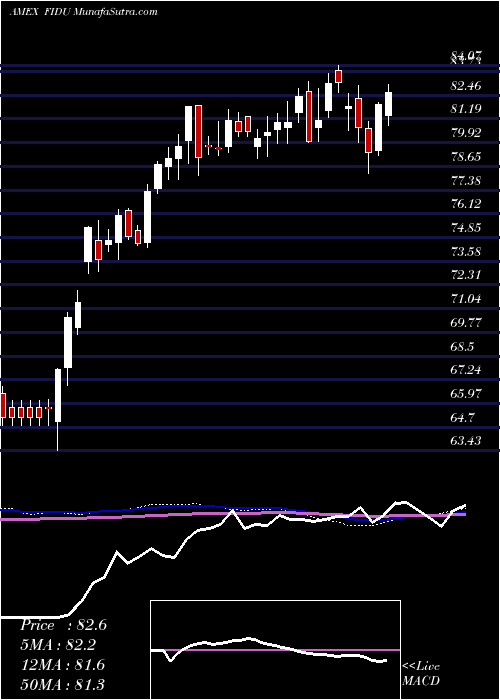Click the 77.38 price axis label
The height and width of the screenshot is (700, 500).
coord(466,181)
